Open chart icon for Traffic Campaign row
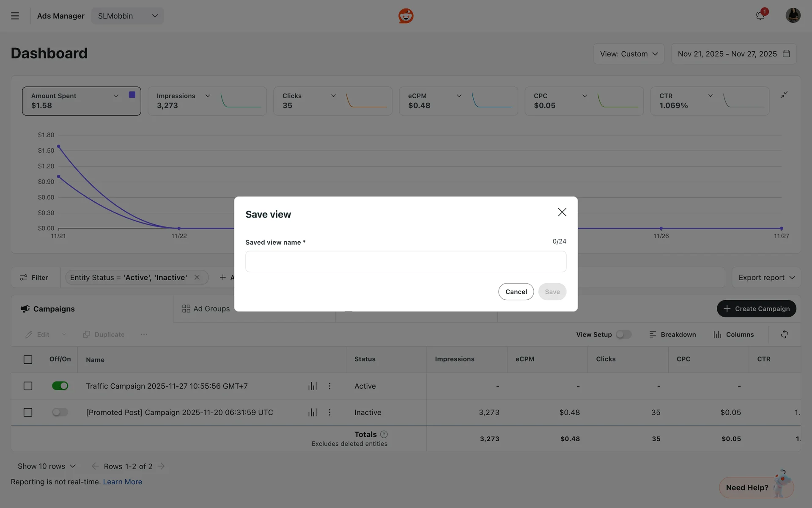The width and height of the screenshot is (812, 508). click(x=312, y=386)
